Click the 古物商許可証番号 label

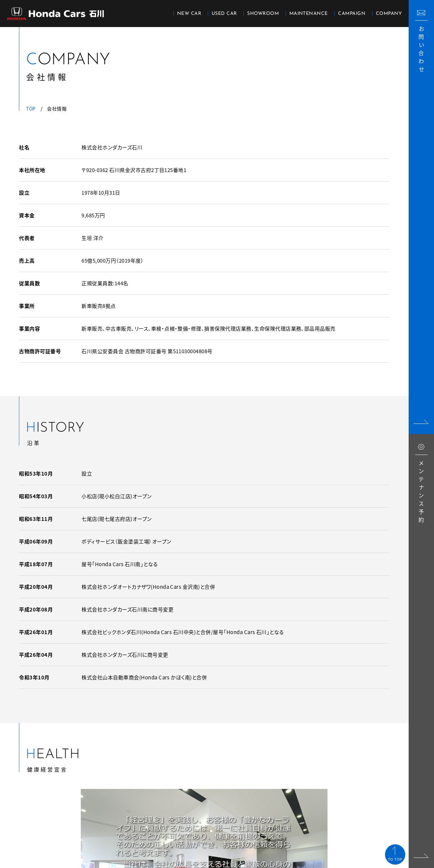coord(40,352)
